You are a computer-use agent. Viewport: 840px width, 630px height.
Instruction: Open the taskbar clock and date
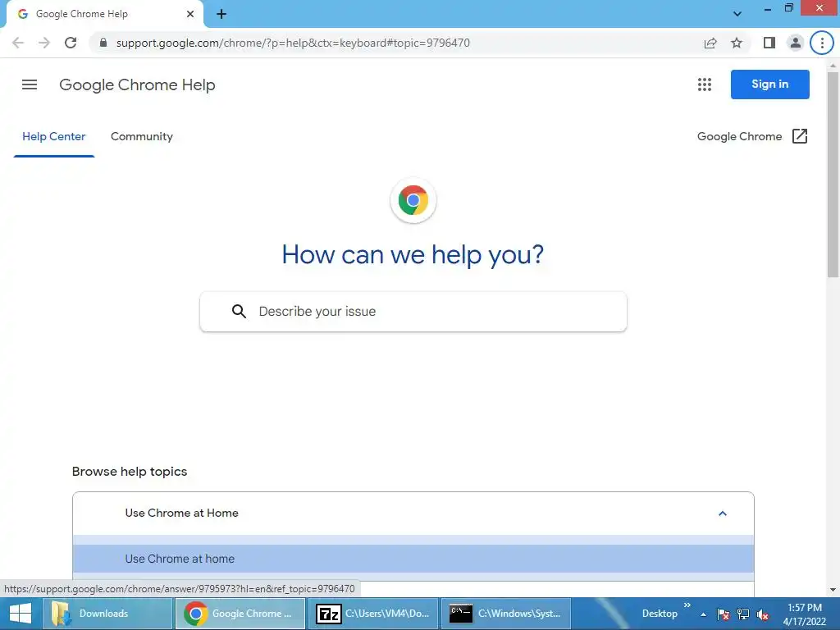click(x=804, y=614)
